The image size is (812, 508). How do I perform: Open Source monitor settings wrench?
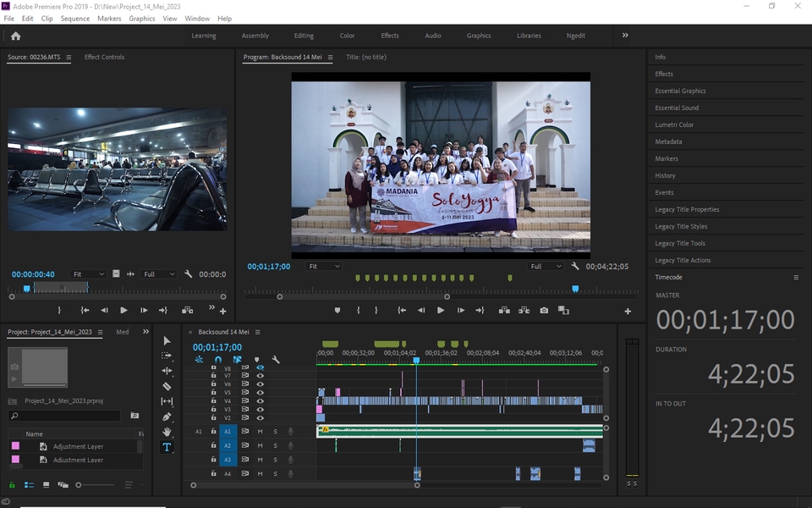[x=189, y=273]
